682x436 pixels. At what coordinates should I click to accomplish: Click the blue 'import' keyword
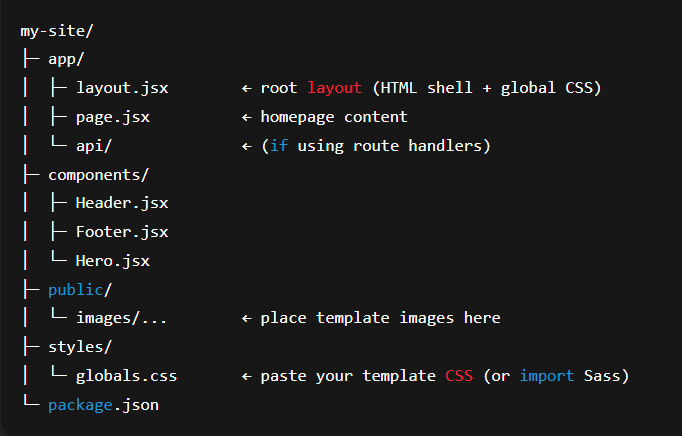click(547, 376)
